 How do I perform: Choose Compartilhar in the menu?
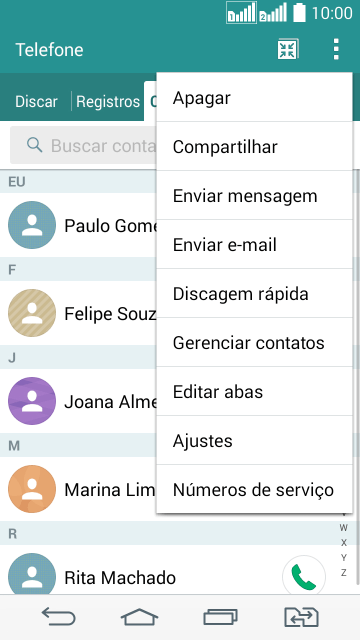coord(254,147)
